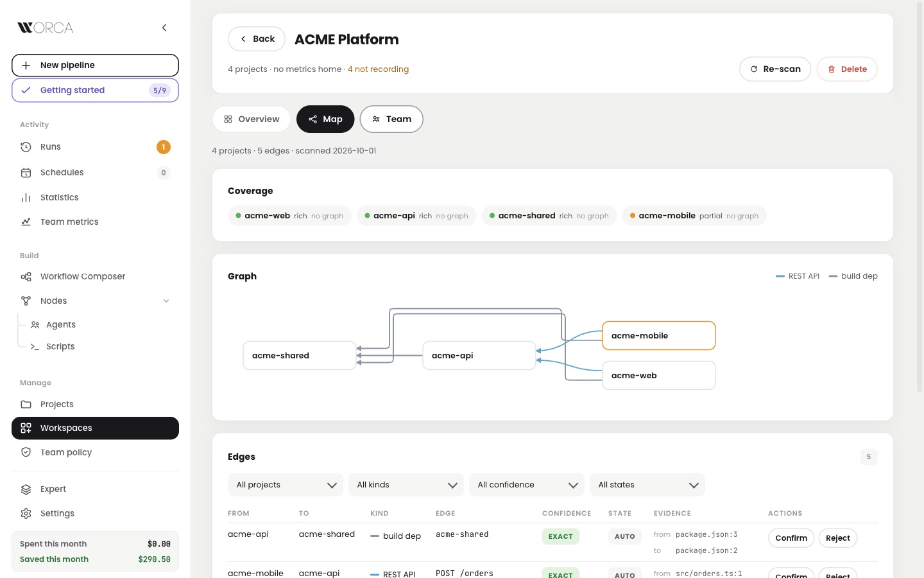The image size is (924, 578).
Task: Click the Settings gear icon
Action: click(26, 513)
